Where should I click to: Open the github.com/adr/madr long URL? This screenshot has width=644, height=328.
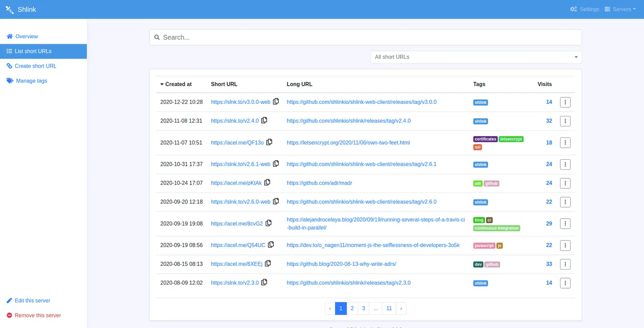pos(319,183)
